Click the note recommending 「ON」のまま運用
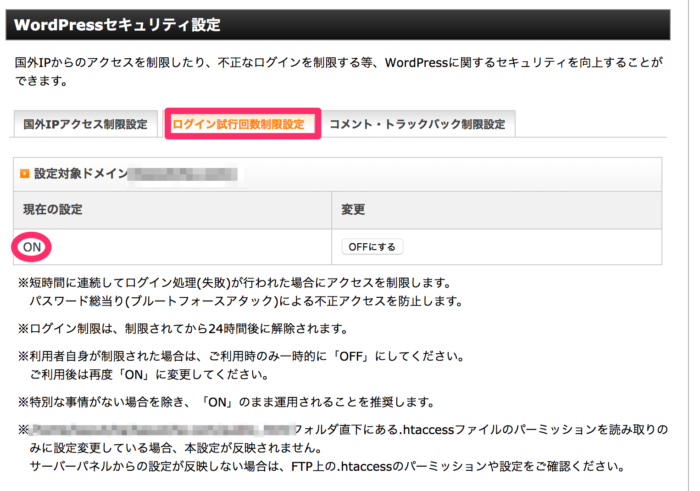Viewport: 700px width, 491px height. (226, 402)
